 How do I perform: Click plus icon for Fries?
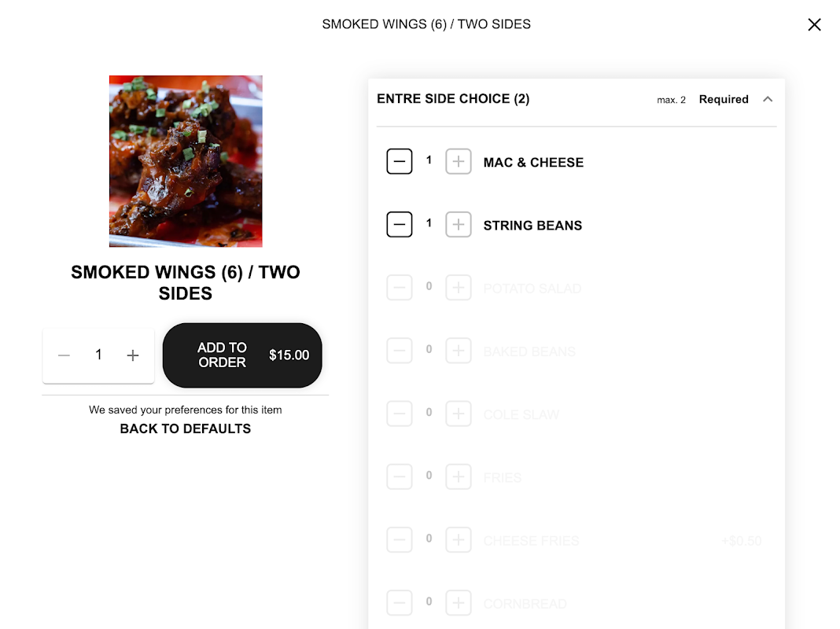pos(458,477)
